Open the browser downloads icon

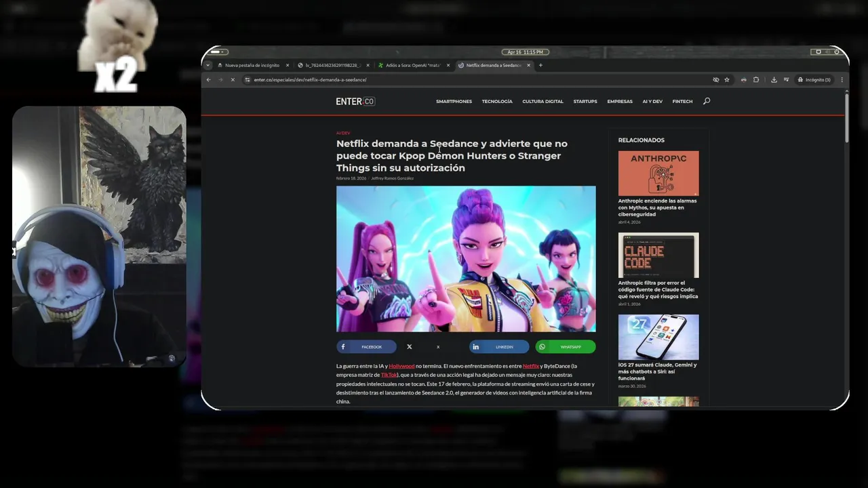pos(774,80)
